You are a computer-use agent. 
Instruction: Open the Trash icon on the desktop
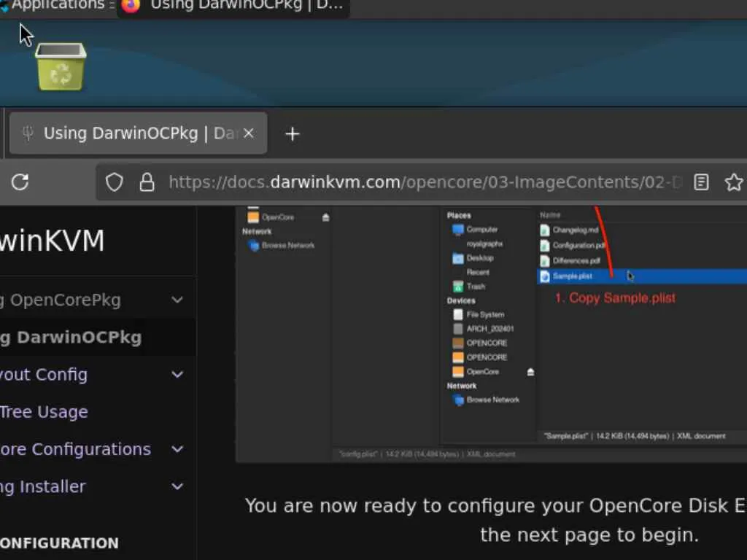pos(61,66)
